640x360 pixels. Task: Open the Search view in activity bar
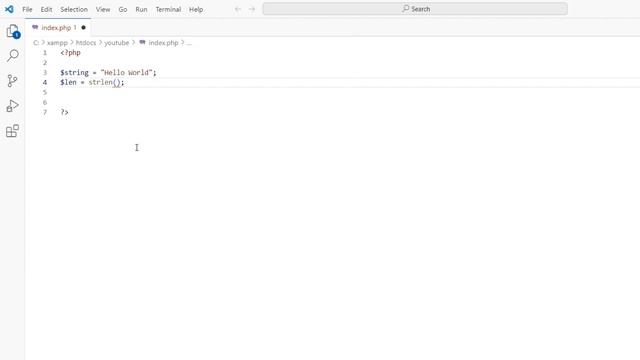pos(13,56)
